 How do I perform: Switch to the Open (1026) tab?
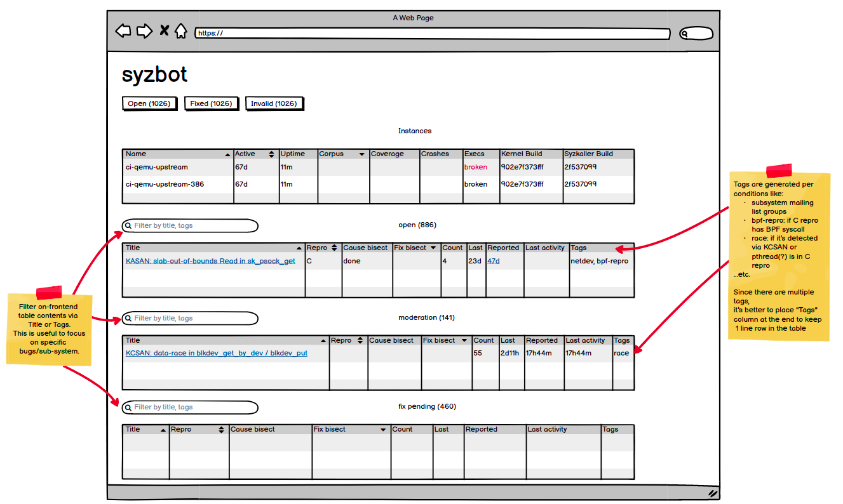[x=149, y=103]
